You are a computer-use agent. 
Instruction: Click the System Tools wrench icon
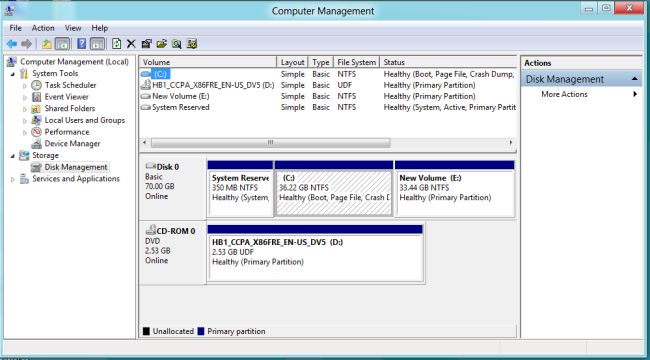pos(24,74)
